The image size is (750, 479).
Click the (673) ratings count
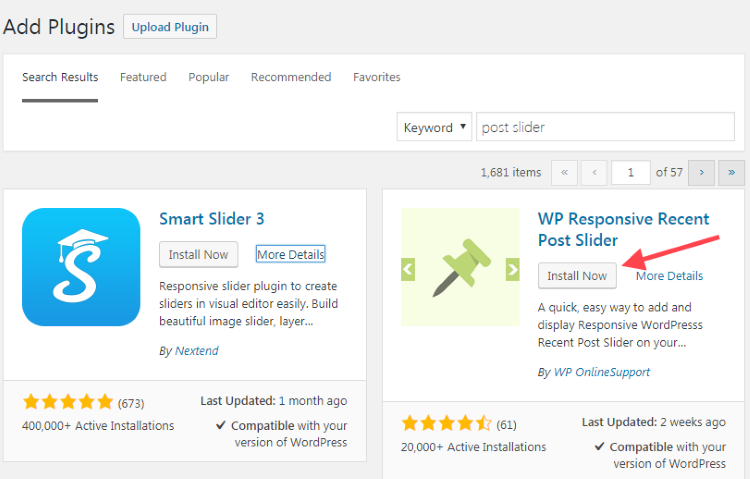click(131, 403)
